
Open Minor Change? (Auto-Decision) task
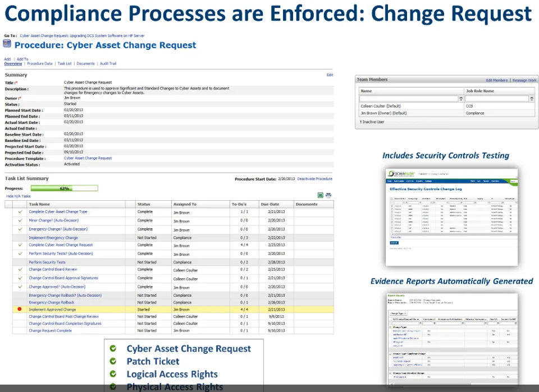pyautogui.click(x=54, y=220)
